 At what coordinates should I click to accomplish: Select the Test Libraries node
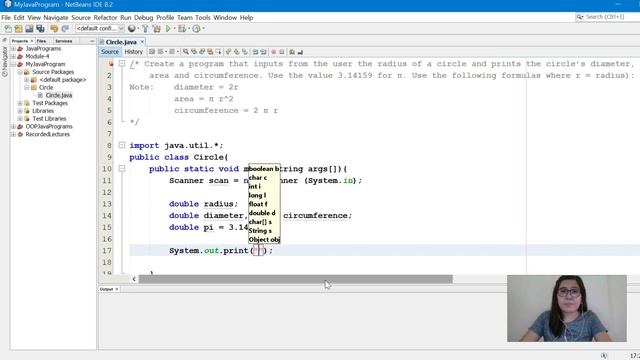point(49,119)
